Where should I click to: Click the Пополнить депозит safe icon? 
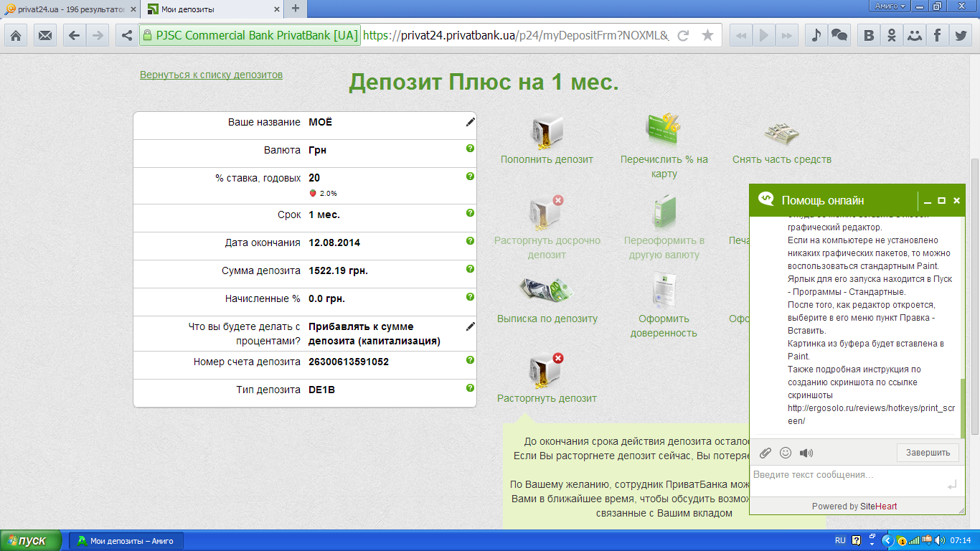[548, 132]
